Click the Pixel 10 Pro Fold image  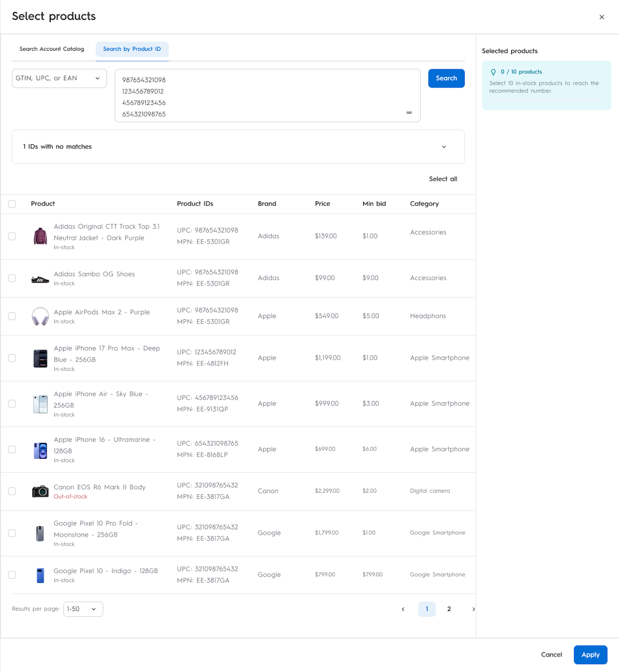(x=40, y=533)
